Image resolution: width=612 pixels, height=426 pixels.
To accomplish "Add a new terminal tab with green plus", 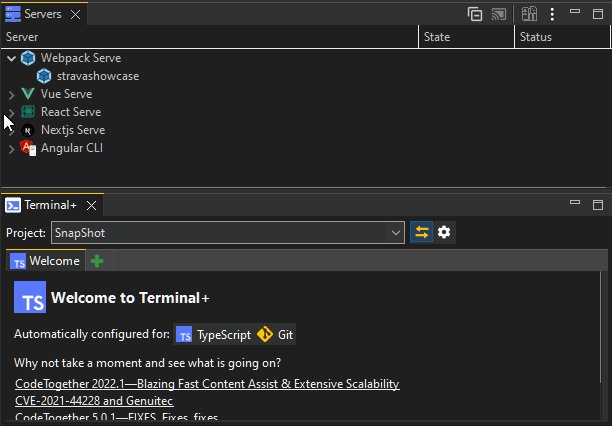I will coord(97,261).
